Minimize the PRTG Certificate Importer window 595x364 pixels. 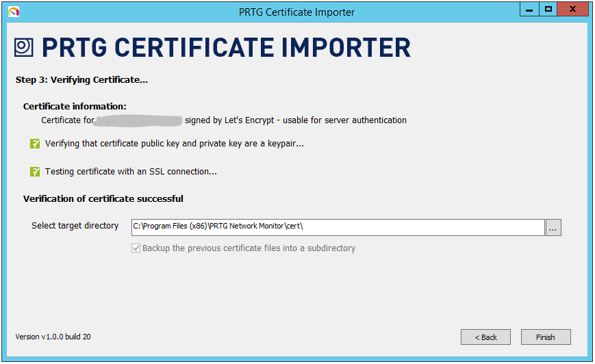(x=529, y=10)
